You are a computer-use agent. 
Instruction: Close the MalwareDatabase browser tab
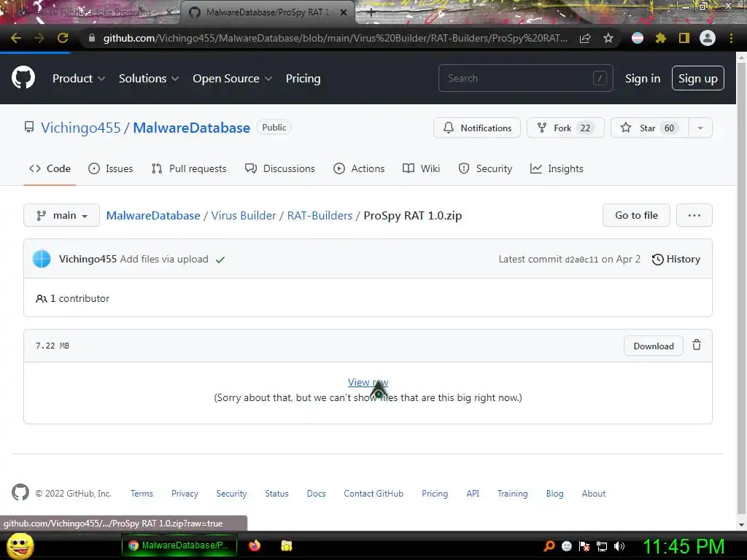coord(344,13)
